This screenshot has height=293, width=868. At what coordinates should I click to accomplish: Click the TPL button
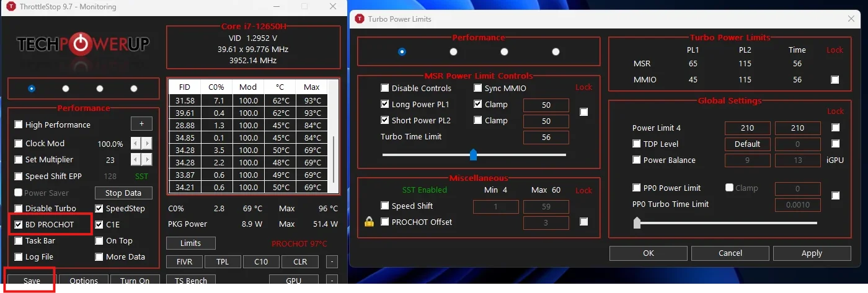223,261
